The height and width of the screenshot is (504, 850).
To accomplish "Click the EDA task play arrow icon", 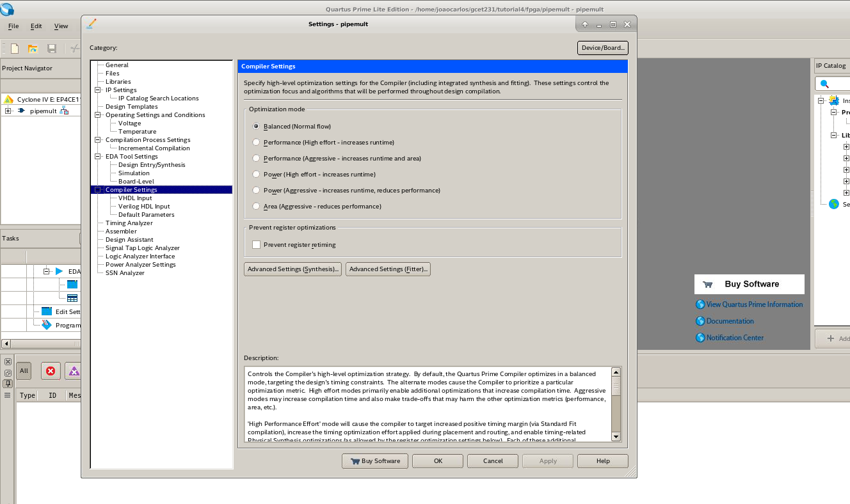I will [60, 271].
